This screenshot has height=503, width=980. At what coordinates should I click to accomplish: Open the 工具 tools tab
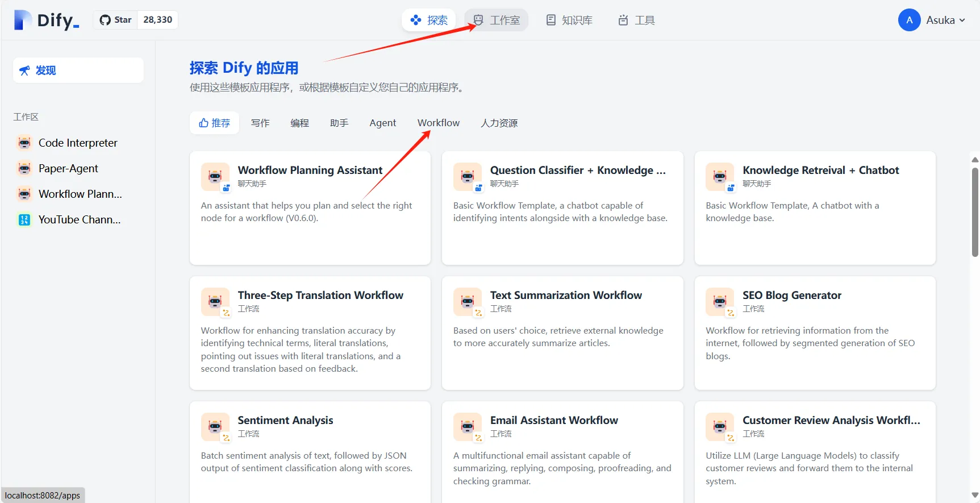point(636,20)
